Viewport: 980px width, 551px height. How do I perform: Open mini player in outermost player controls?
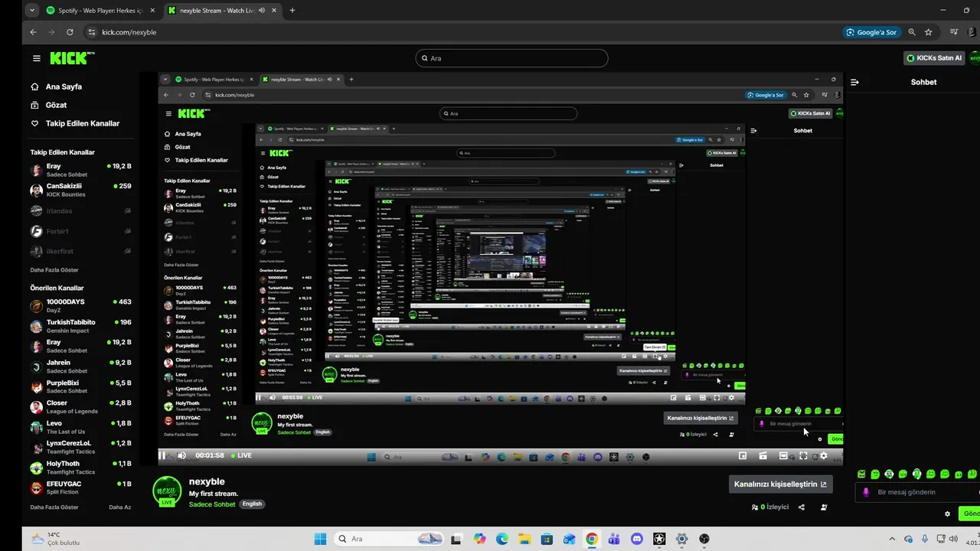743,456
